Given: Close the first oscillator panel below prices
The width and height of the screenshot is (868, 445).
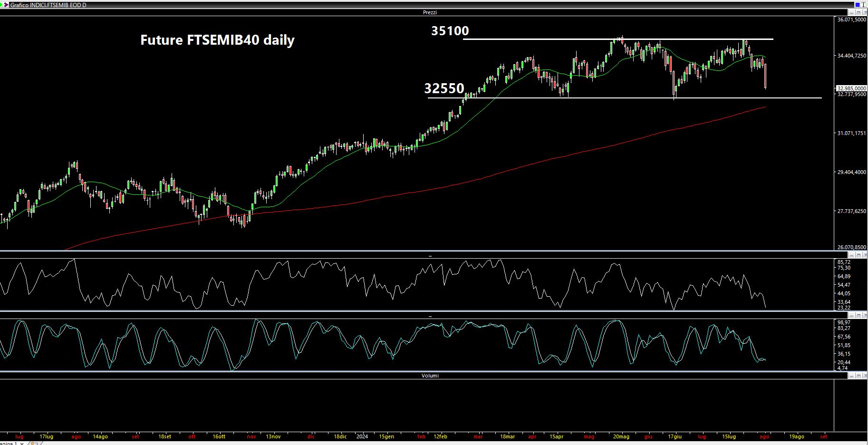Looking at the screenshot, I should 865,255.
